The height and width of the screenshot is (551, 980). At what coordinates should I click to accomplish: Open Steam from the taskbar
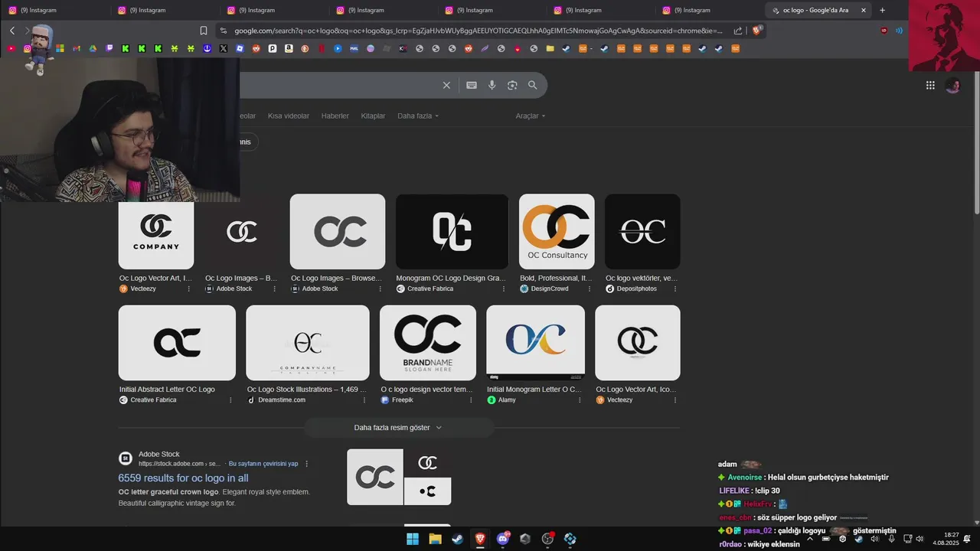457,539
